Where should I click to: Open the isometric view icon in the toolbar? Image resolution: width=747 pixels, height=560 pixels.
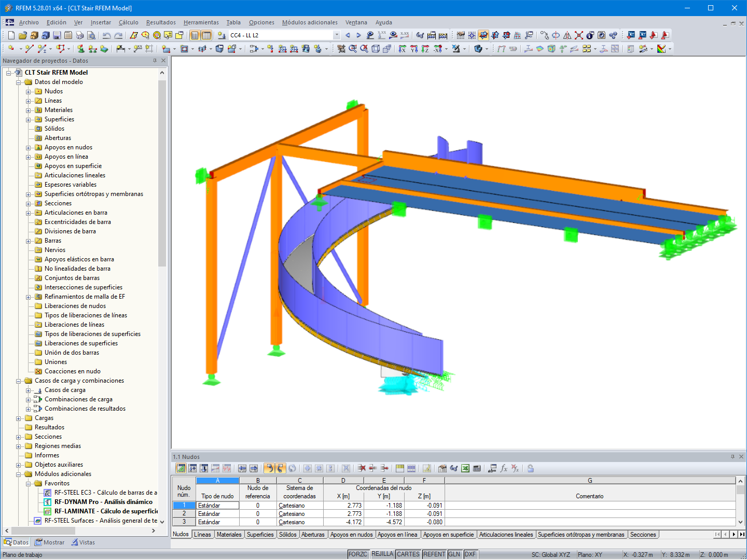click(x=376, y=49)
